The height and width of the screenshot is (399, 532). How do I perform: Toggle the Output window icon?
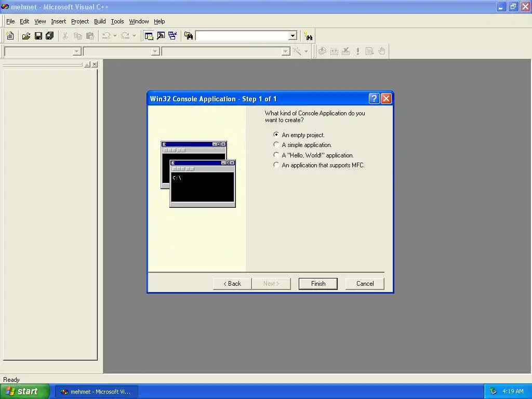pyautogui.click(x=161, y=36)
